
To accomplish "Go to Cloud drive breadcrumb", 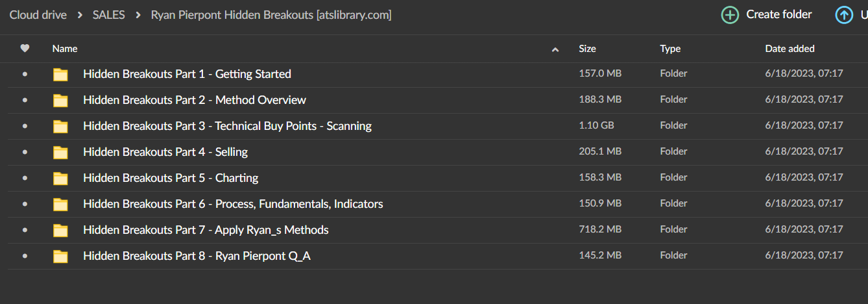I will 38,14.
